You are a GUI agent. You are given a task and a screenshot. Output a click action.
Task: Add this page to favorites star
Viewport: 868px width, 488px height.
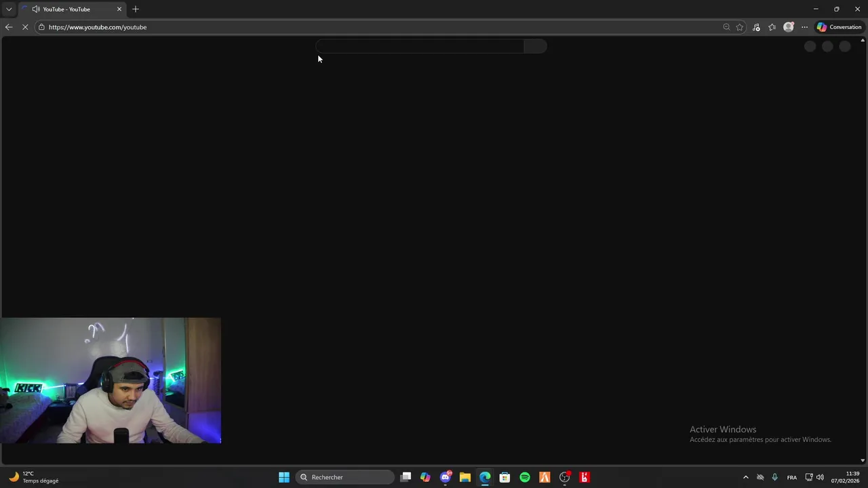click(740, 27)
